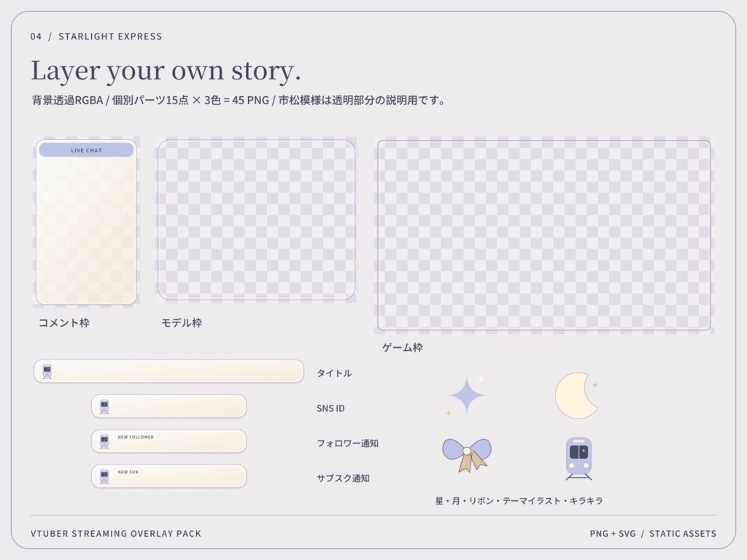Select the LIVE CHAT header of comment frame
747x560 pixels.
point(86,150)
